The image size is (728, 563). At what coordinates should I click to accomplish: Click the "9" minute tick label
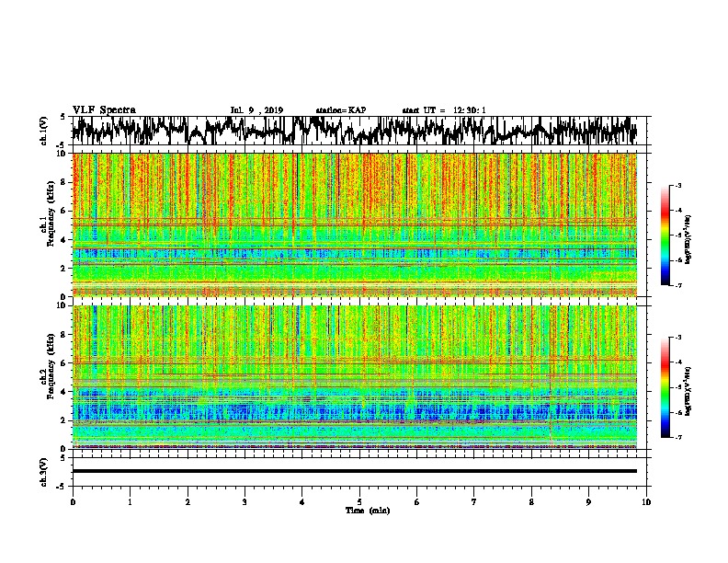click(588, 502)
